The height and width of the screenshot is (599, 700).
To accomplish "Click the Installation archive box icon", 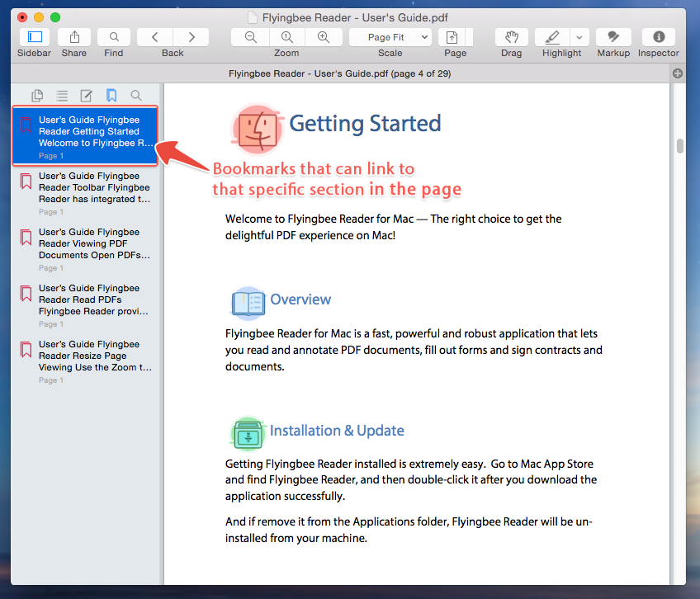I will pyautogui.click(x=248, y=434).
